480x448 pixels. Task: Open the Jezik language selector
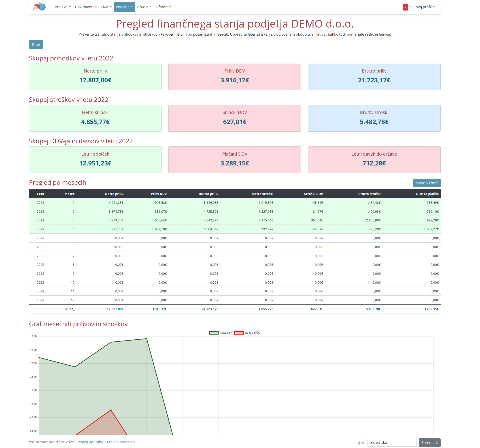(x=392, y=442)
